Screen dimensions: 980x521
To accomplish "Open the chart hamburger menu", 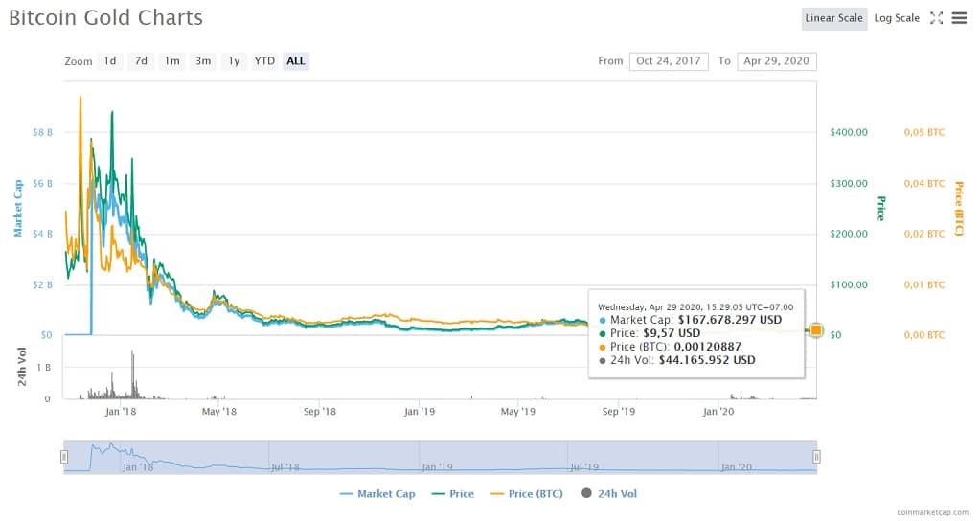I will 959,18.
